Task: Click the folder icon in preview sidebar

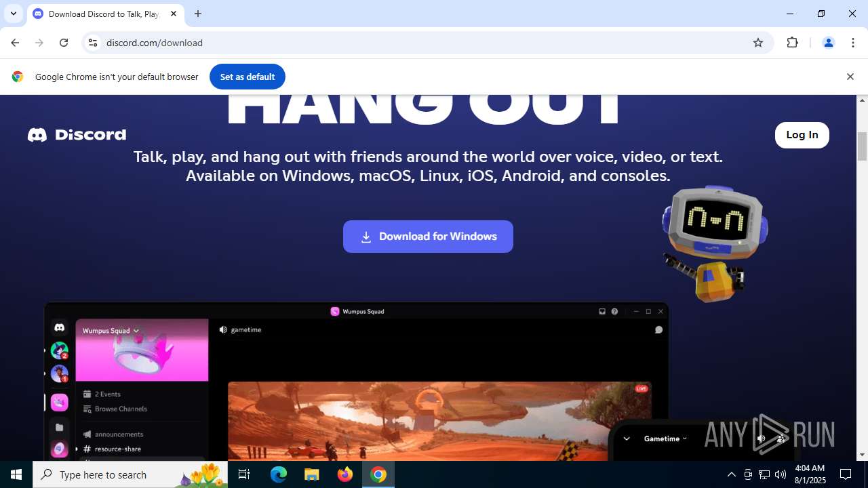Action: tap(60, 428)
